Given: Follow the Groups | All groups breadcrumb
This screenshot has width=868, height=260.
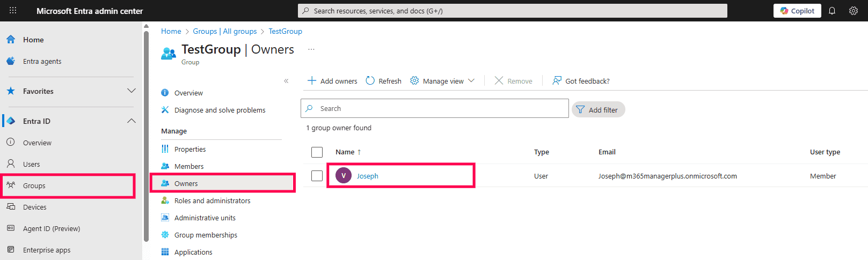Looking at the screenshot, I should tap(225, 31).
